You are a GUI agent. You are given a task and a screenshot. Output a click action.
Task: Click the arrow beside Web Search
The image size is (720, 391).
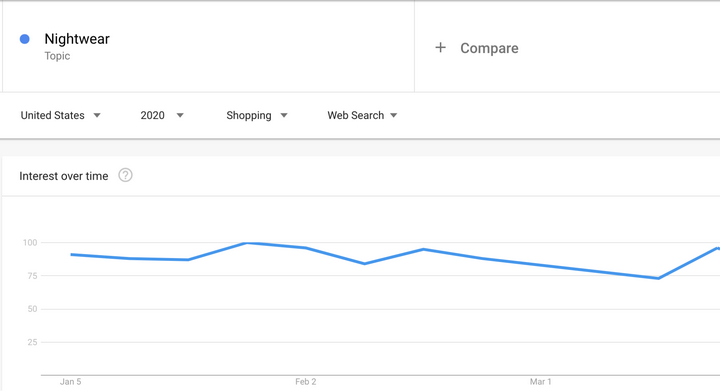tap(394, 116)
